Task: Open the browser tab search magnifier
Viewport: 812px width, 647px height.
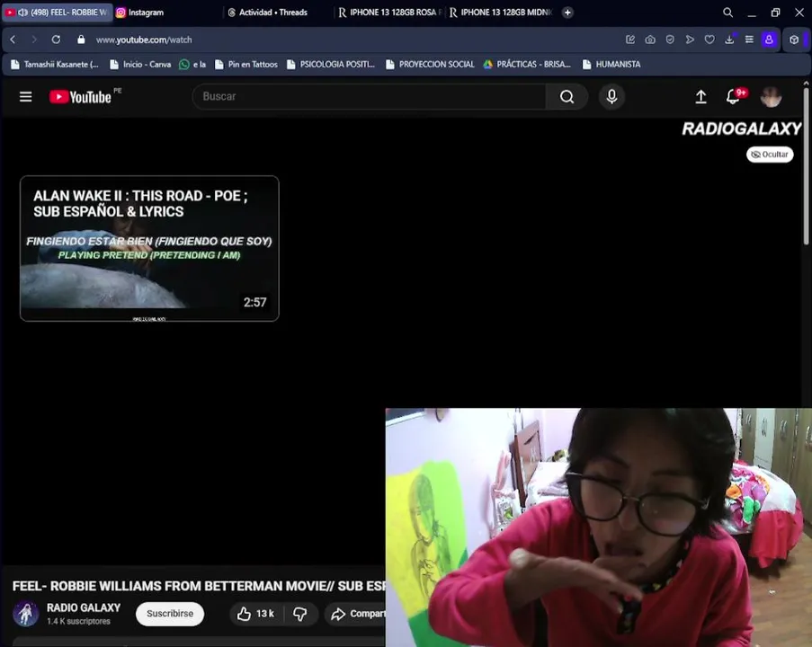Action: 727,13
